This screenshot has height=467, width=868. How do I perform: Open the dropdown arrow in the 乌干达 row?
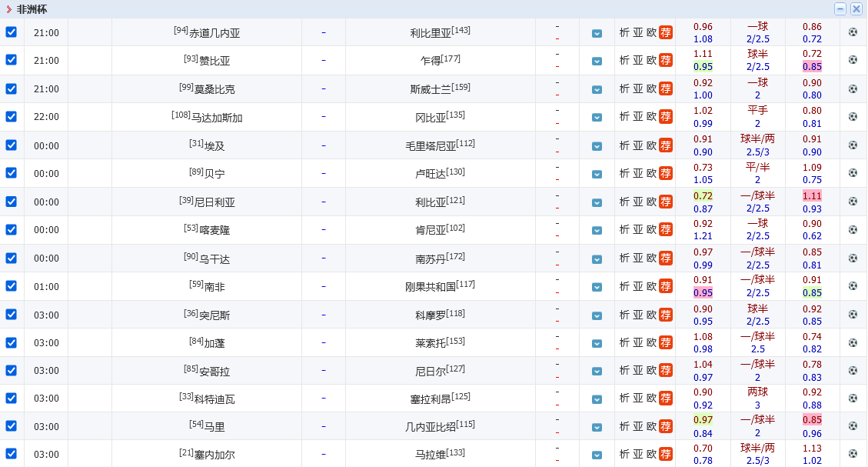[597, 259]
